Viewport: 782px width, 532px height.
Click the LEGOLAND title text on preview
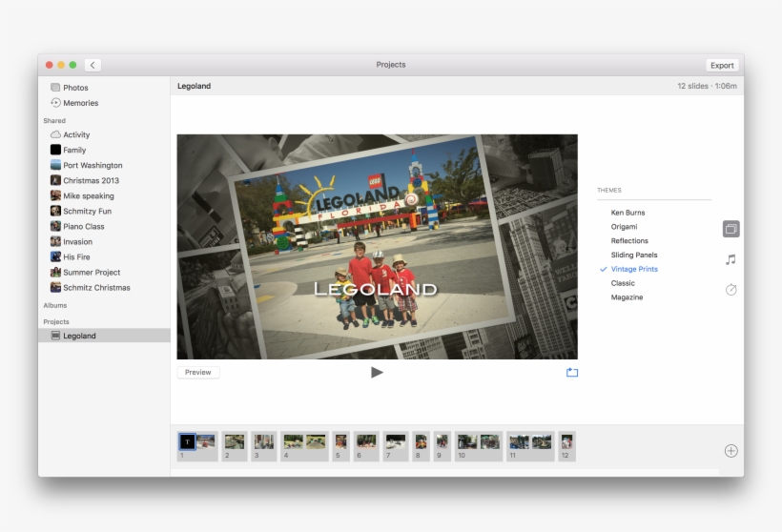(376, 289)
